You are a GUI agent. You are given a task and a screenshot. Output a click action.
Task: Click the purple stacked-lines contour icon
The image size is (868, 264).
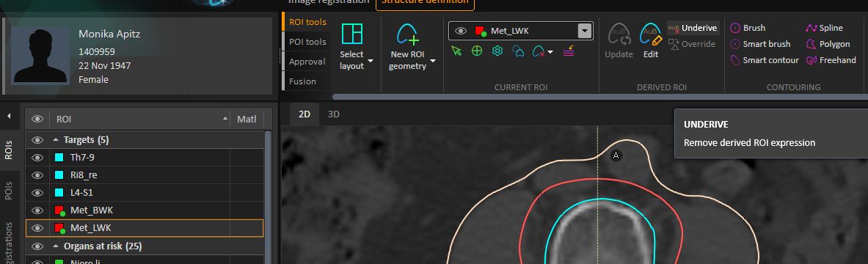click(x=569, y=51)
